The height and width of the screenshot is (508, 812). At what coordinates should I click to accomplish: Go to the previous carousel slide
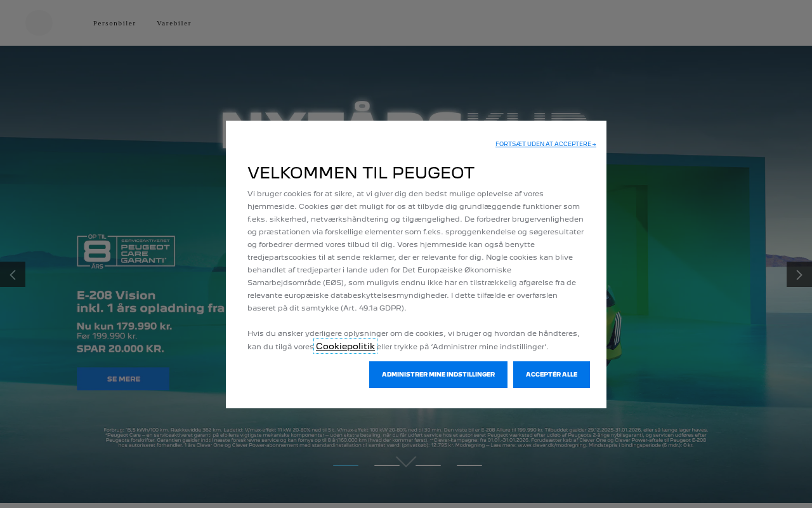click(13, 274)
